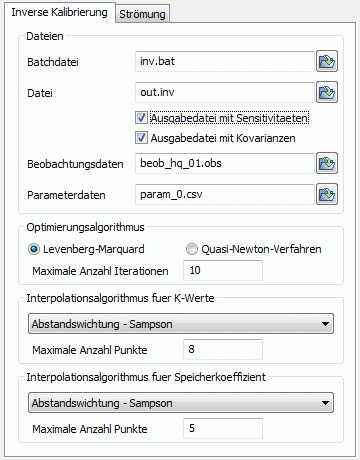
Task: Browse for the Batchdatei file
Action: pyautogui.click(x=327, y=61)
